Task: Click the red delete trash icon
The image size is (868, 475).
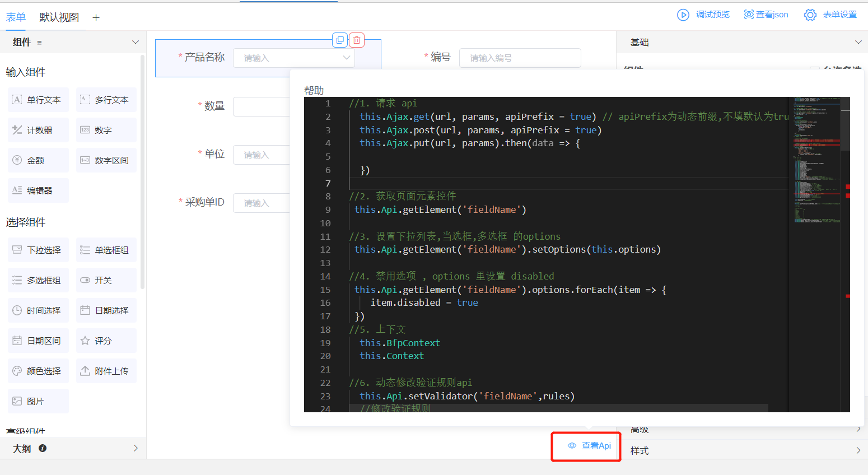Action: [357, 40]
